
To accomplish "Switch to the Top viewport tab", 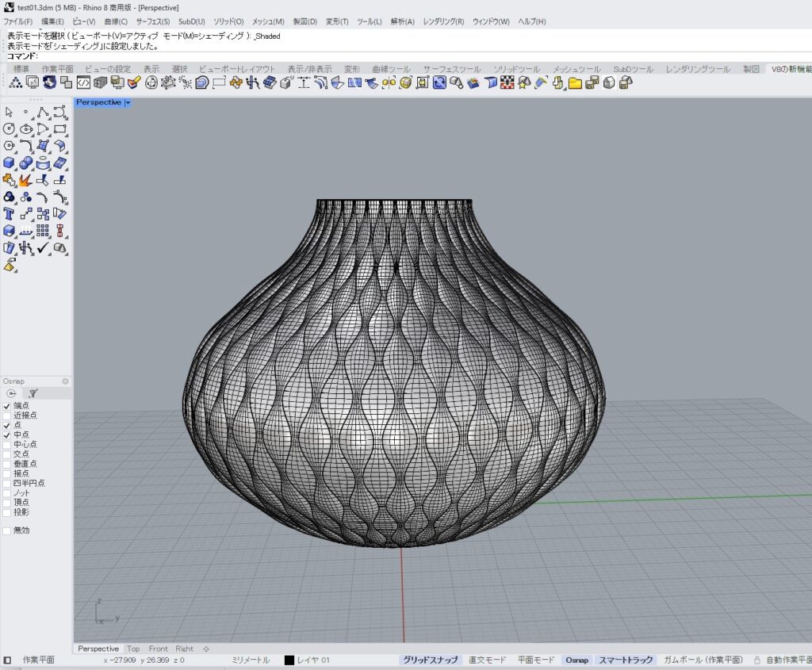I will pos(133,649).
